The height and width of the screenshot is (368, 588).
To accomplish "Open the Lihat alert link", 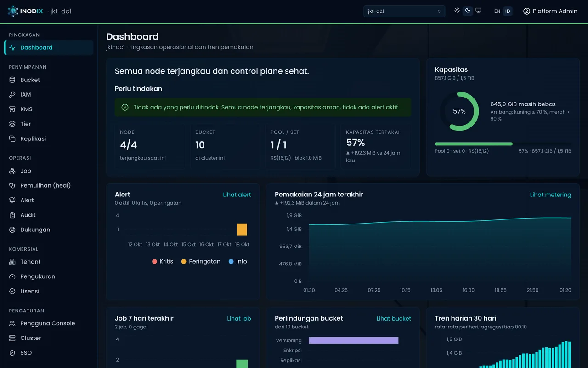I will tap(237, 195).
